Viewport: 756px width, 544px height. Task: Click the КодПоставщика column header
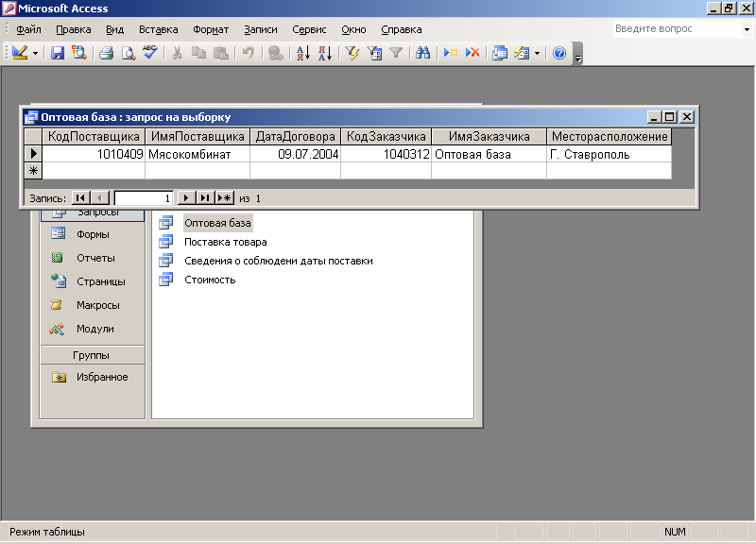[x=94, y=136]
